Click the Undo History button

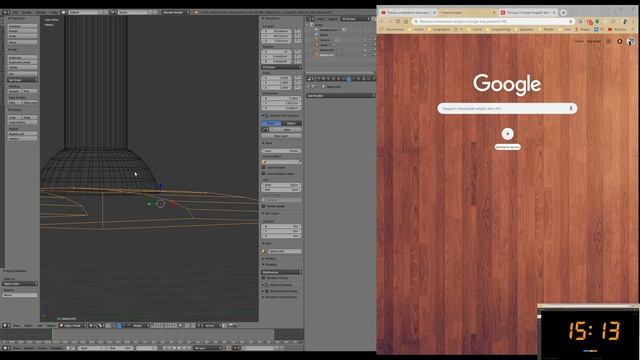point(22,122)
